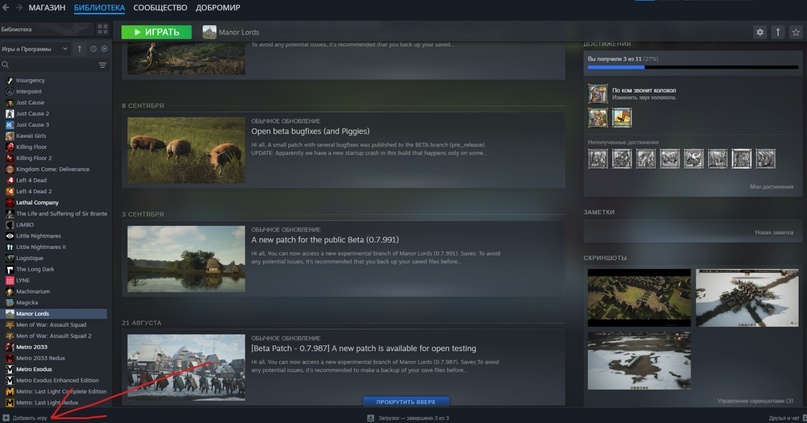The height and width of the screenshot is (423, 807).
Task: Open advanced filters icon beside search
Action: click(x=102, y=65)
